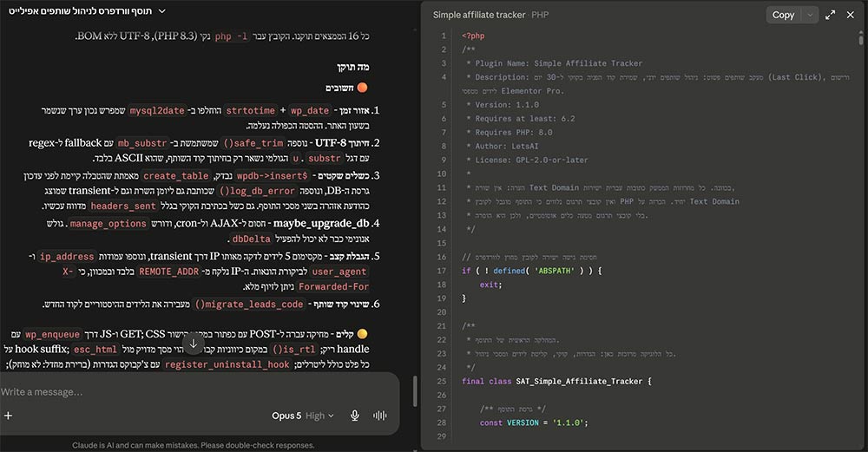Click the 'strtotime' inline code in chat

point(250,111)
